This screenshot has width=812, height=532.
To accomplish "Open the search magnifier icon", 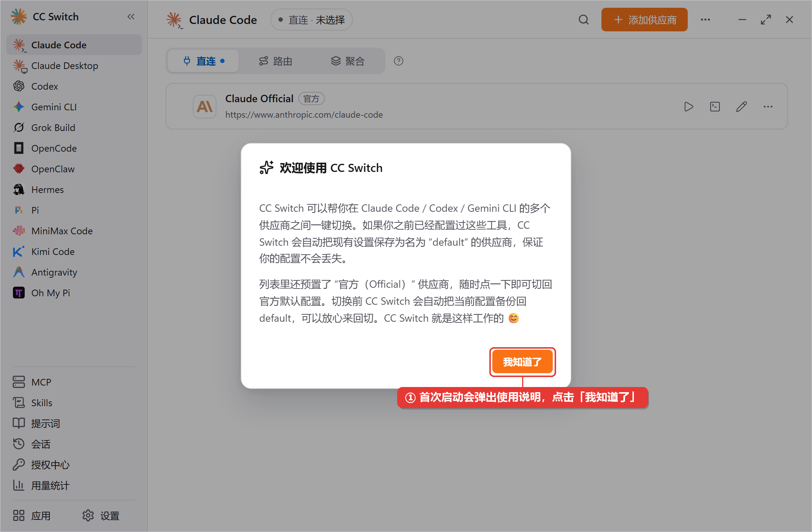I will [x=584, y=20].
